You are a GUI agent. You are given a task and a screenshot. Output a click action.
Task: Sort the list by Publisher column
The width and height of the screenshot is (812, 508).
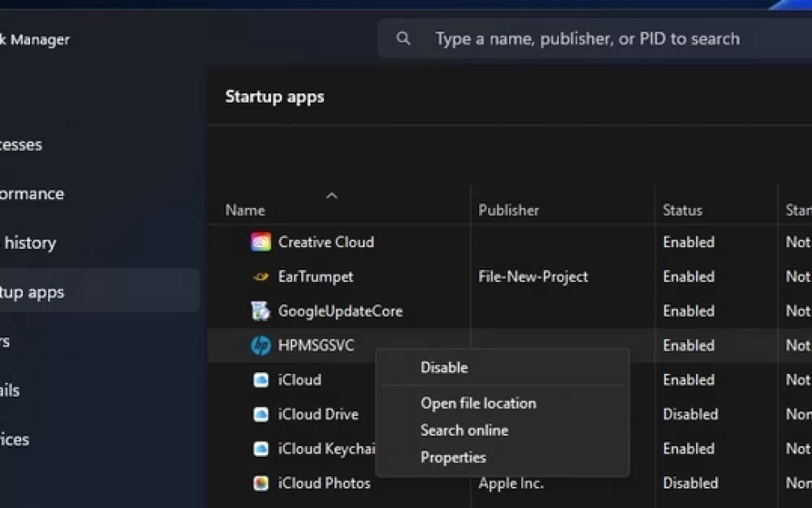(x=508, y=211)
